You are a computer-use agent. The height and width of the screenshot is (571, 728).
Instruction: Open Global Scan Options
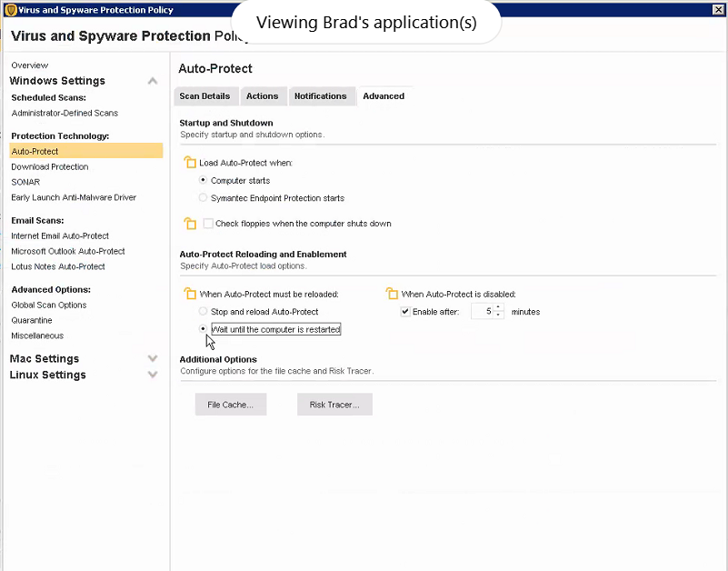pos(49,305)
